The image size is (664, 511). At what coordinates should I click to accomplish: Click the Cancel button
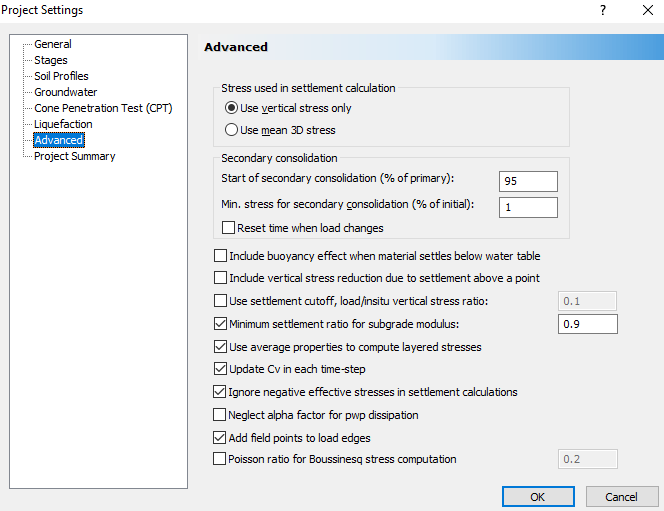point(621,496)
